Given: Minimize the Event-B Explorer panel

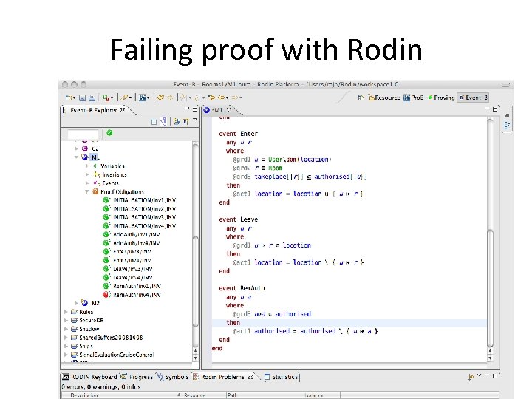Looking at the screenshot, I should tap(188, 109).
